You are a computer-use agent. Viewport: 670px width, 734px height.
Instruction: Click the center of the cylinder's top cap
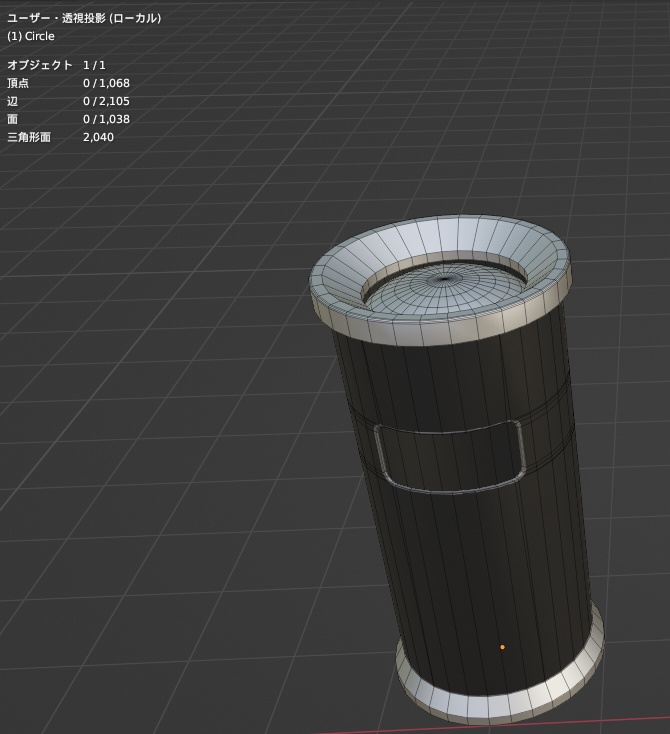coord(444,279)
